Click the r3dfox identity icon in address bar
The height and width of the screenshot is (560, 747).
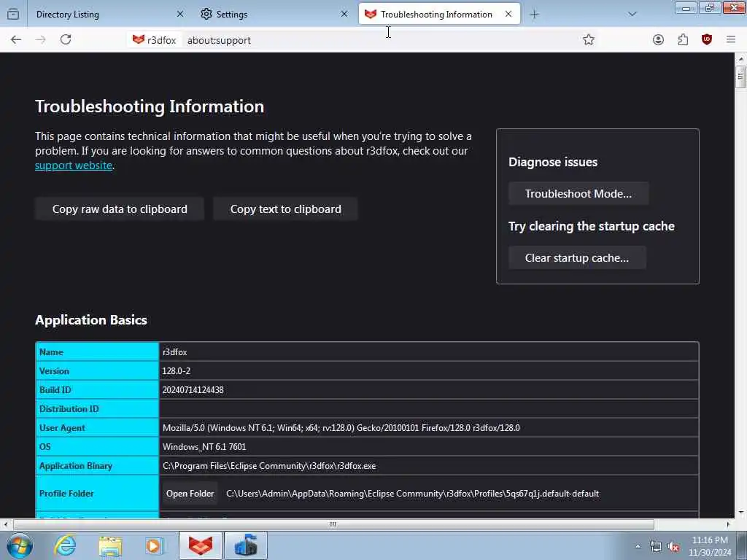tap(155, 40)
